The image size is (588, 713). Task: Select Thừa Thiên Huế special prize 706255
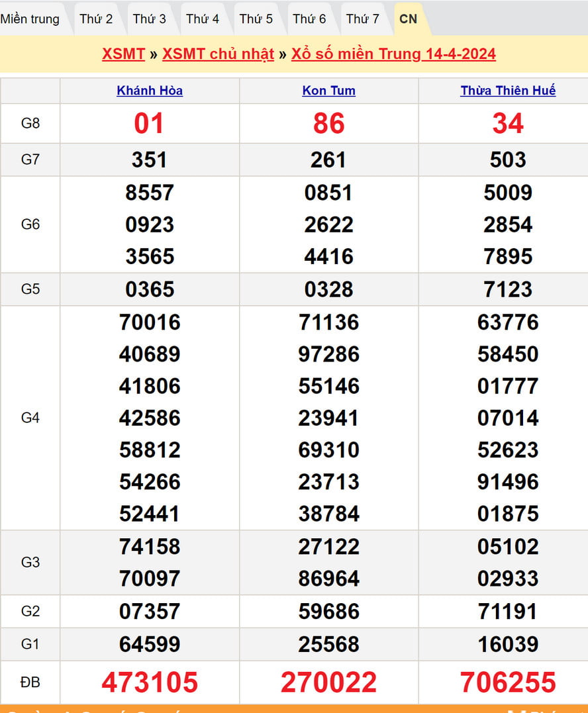pos(508,683)
